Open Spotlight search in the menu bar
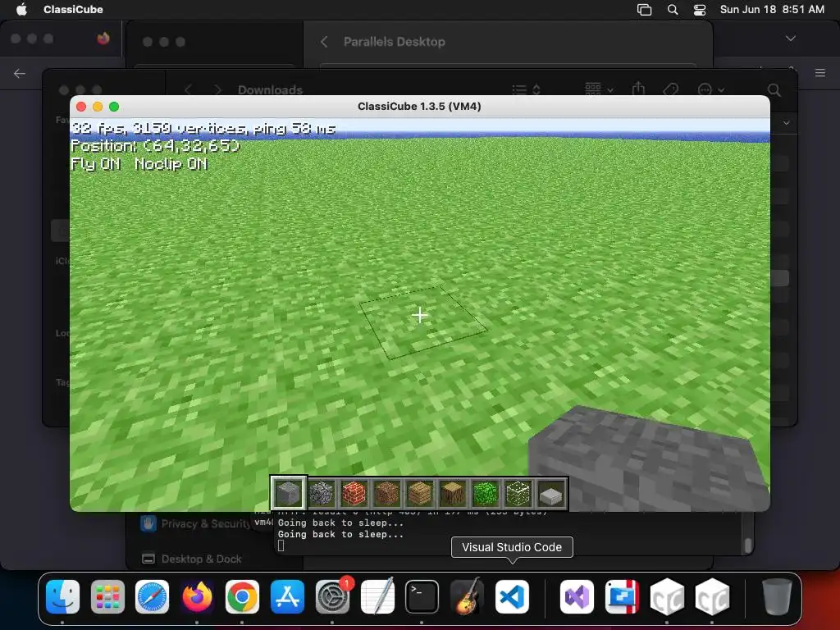Viewport: 840px width, 630px height. tap(673, 9)
